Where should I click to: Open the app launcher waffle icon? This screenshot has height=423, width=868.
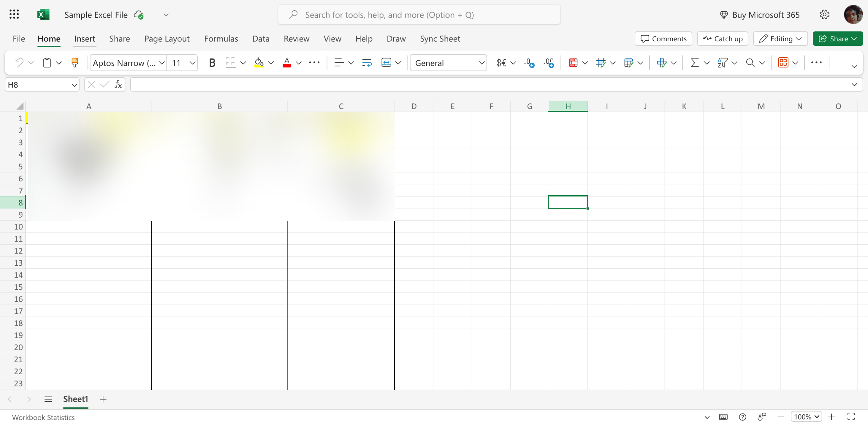pos(14,14)
